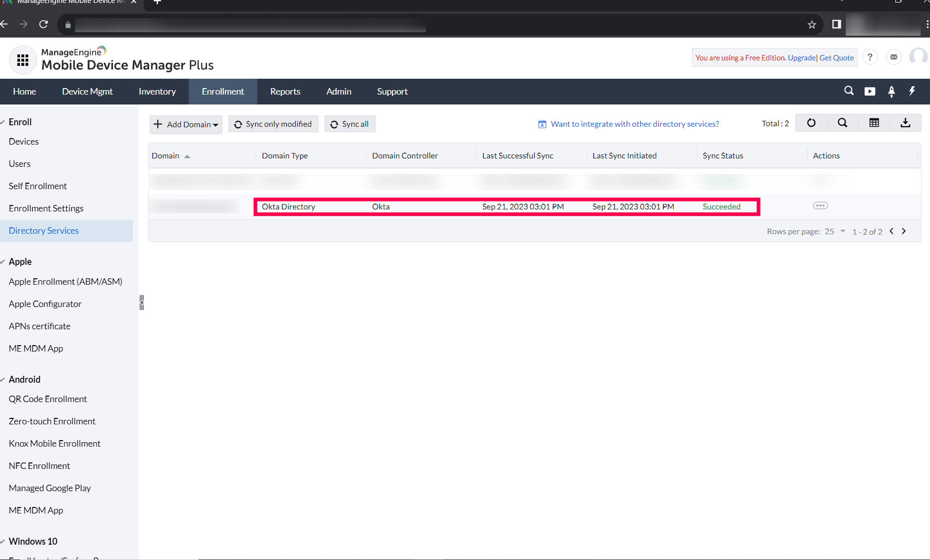The image size is (930, 560).
Task: Go to previous page of domains
Action: (891, 231)
